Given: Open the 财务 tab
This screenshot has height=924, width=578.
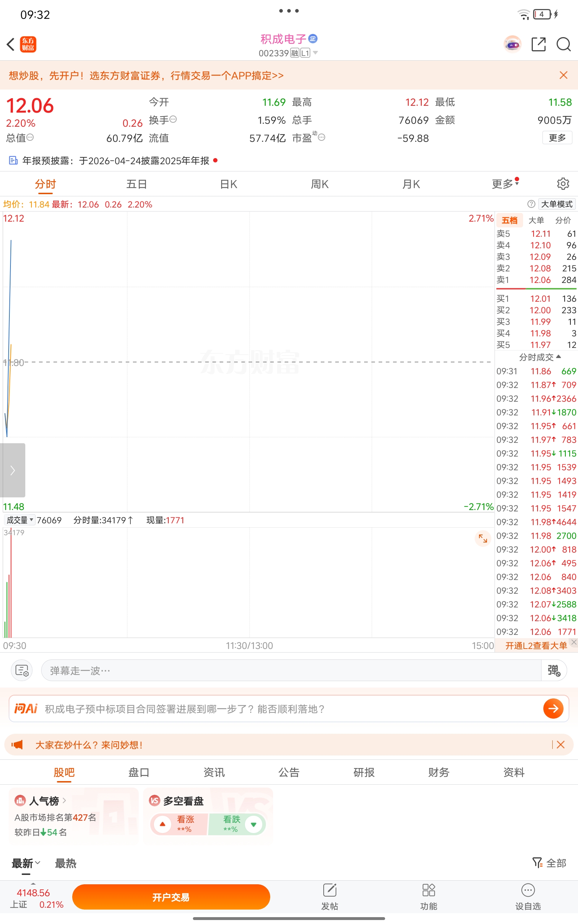Looking at the screenshot, I should coord(439,772).
